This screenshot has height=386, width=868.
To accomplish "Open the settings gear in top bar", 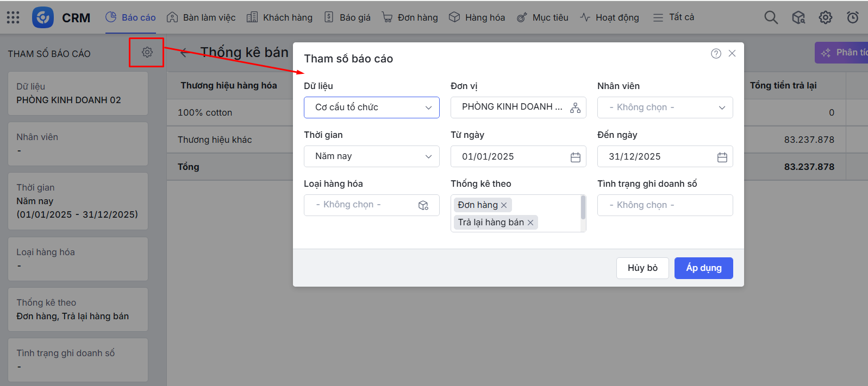I will click(825, 17).
